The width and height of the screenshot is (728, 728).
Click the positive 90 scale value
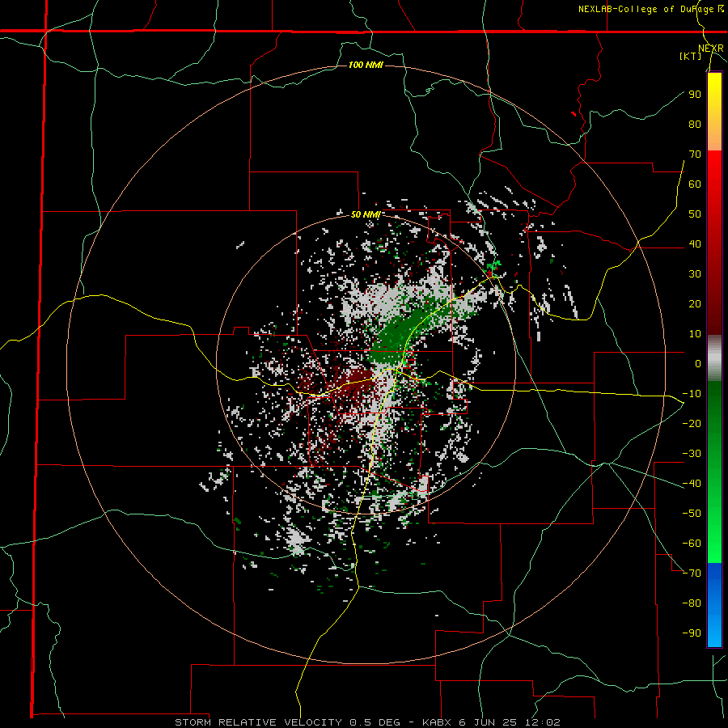coord(695,95)
